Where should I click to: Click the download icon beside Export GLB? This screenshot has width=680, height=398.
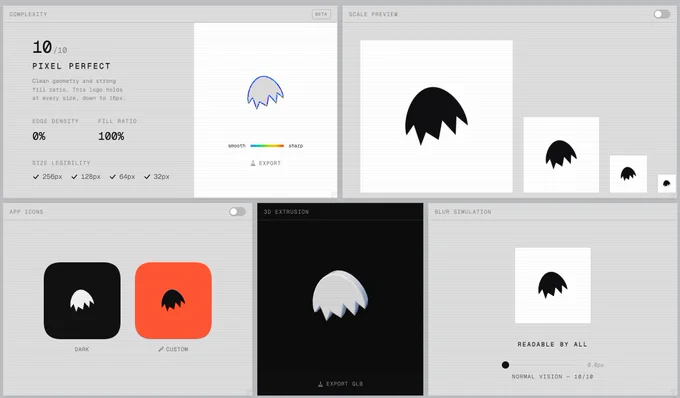tap(320, 384)
